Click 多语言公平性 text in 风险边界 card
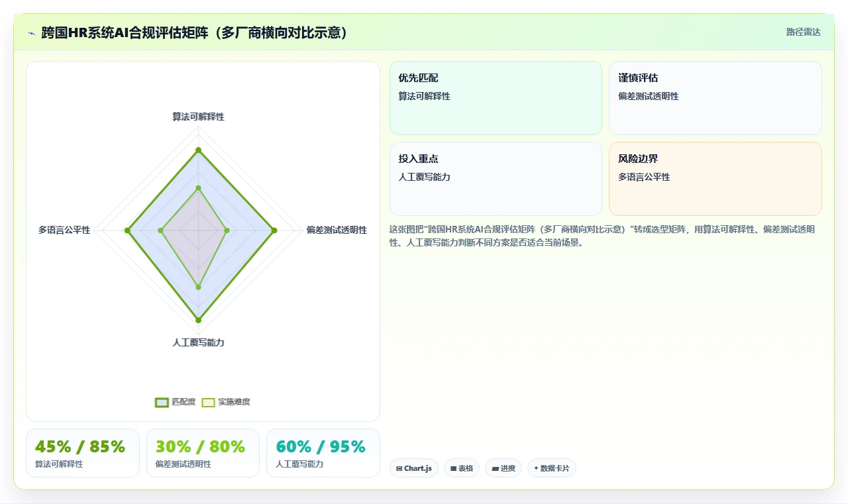This screenshot has width=848, height=504. coord(644,177)
